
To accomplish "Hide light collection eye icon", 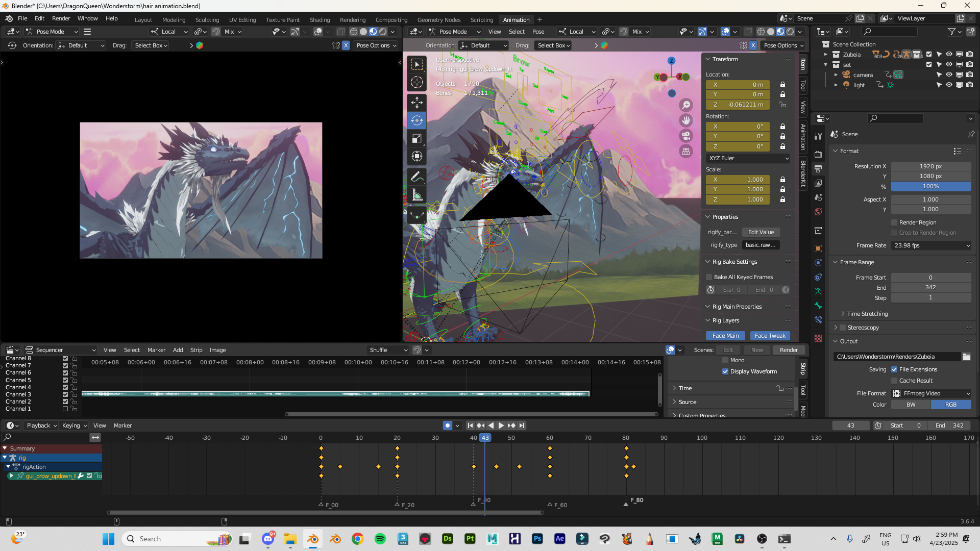I will coord(949,85).
